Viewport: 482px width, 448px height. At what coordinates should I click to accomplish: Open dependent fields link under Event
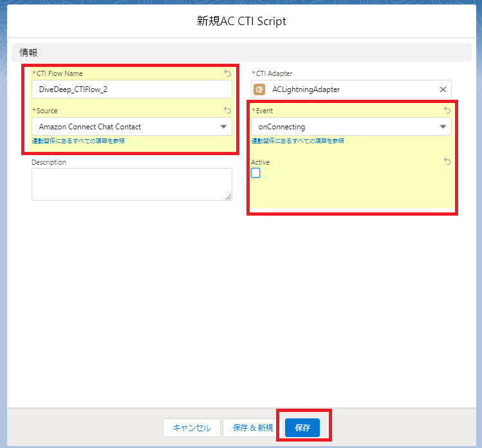pos(297,141)
